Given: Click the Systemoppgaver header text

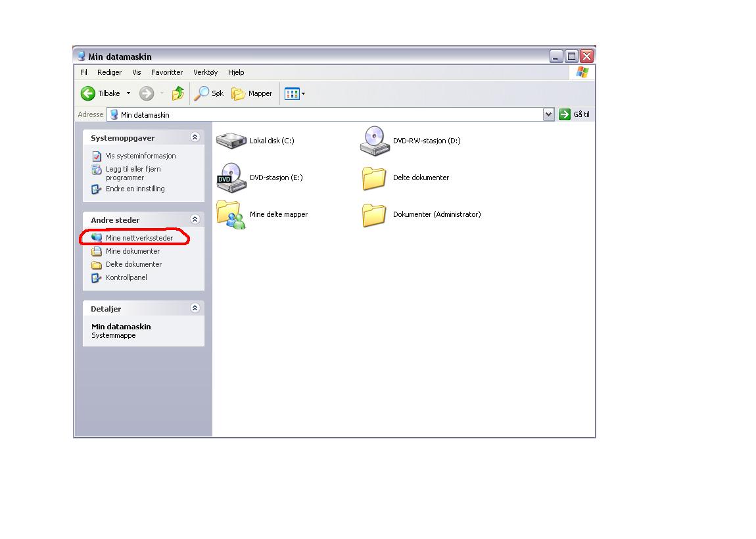Looking at the screenshot, I should [122, 138].
